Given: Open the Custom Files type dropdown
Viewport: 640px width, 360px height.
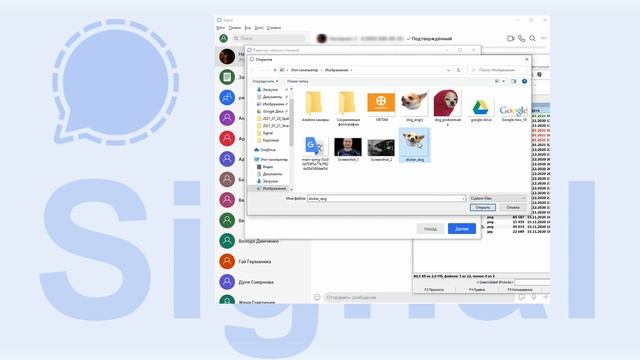Looking at the screenshot, I should 498,198.
